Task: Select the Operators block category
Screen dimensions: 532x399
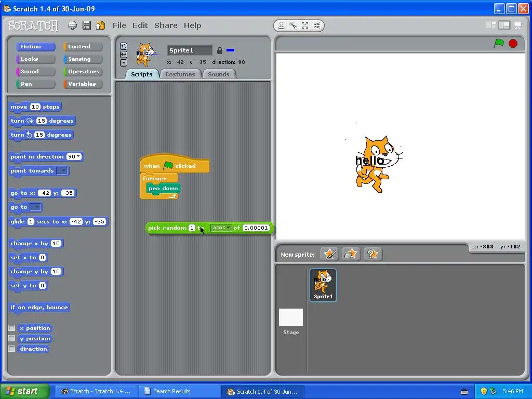Action: click(x=83, y=72)
